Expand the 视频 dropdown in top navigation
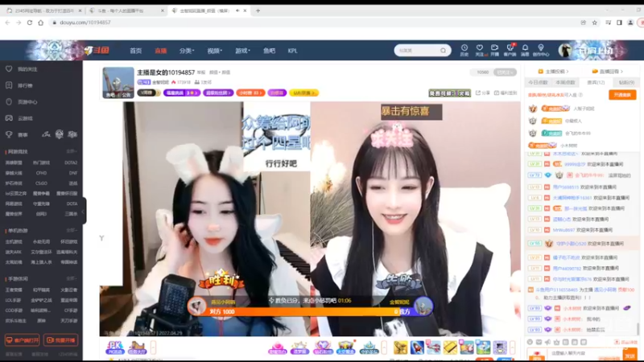 (214, 51)
